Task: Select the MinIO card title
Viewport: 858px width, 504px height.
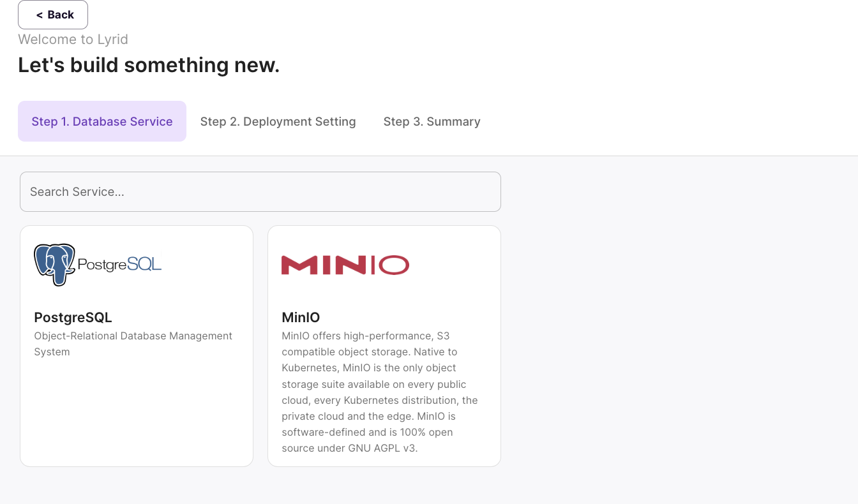Action: 301,317
